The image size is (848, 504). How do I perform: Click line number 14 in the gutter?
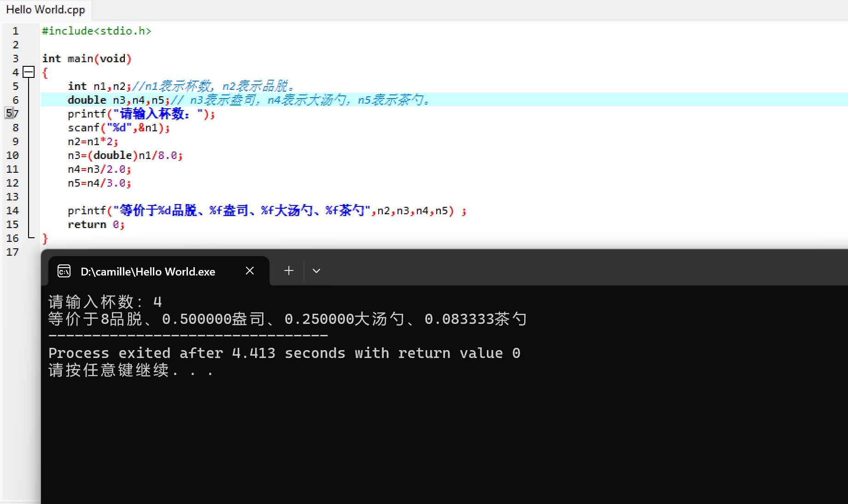click(12, 211)
